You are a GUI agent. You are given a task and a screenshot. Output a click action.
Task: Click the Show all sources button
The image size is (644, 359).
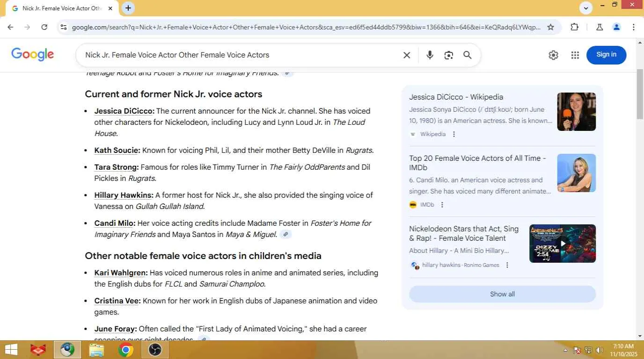tap(502, 294)
